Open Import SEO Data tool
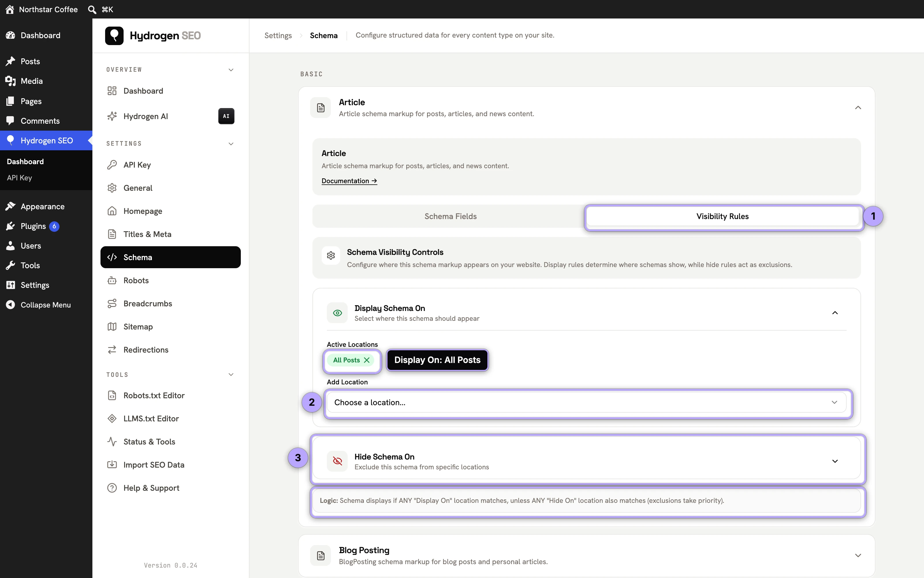Screen dimensions: 924x578 tap(171, 465)
